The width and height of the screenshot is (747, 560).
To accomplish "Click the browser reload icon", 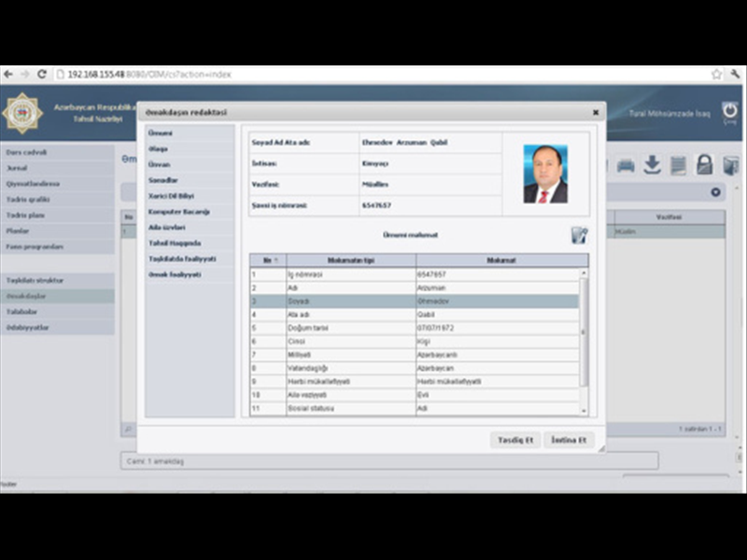I will pos(43,74).
